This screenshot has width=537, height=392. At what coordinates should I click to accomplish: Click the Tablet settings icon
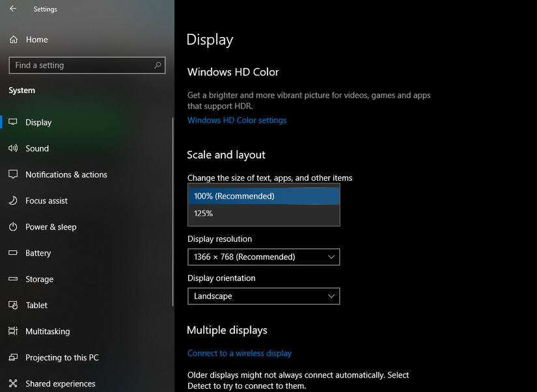click(14, 305)
